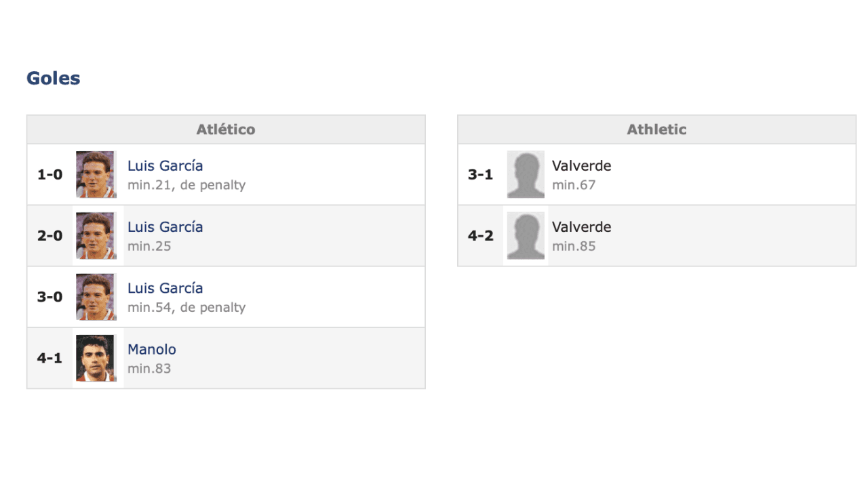
Task: Click the 4-2 score in Athletic table
Action: tap(480, 236)
